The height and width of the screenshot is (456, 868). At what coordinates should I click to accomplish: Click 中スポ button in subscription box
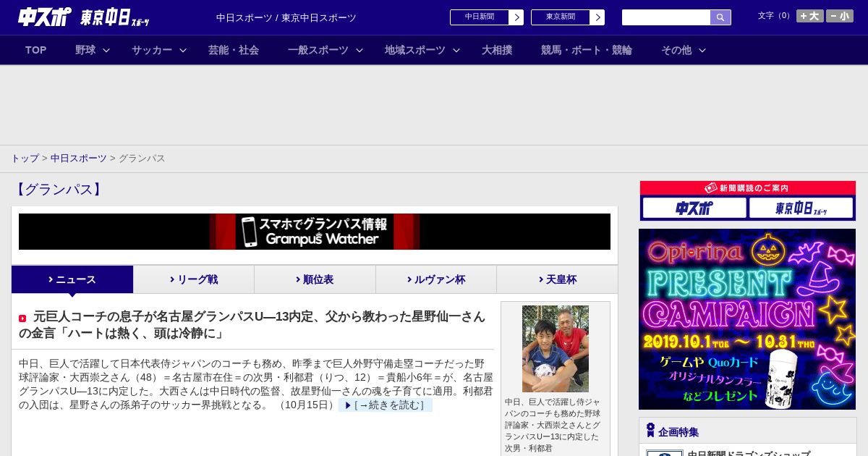pos(694,208)
